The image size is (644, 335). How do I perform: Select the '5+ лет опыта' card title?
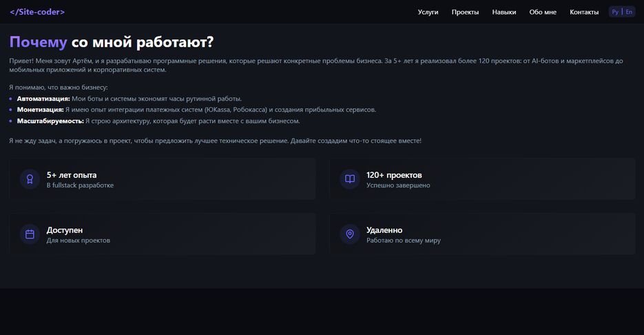[72, 175]
